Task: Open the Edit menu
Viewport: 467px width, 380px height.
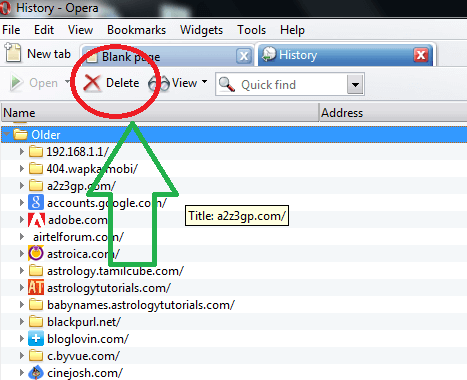Action: (44, 30)
